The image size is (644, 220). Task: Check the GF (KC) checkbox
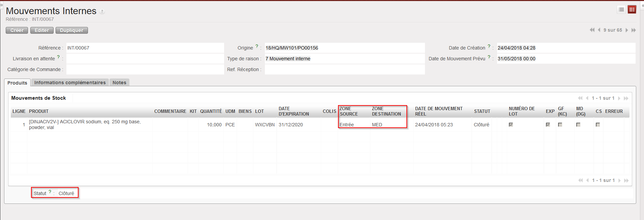pos(560,125)
